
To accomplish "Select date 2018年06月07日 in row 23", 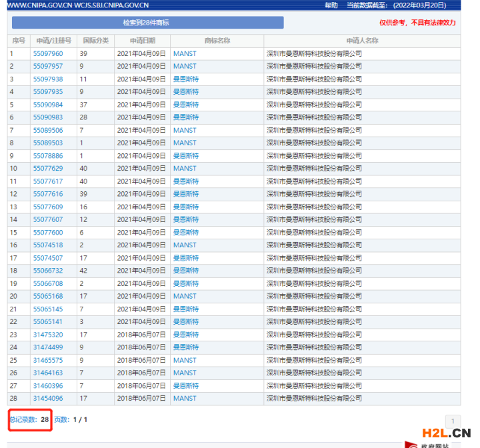I will click(x=141, y=335).
